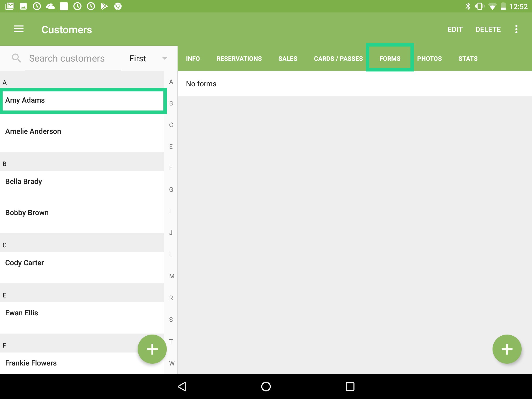Tap the Wi-Fi icon in the status bar
532x399 pixels.
point(493,6)
